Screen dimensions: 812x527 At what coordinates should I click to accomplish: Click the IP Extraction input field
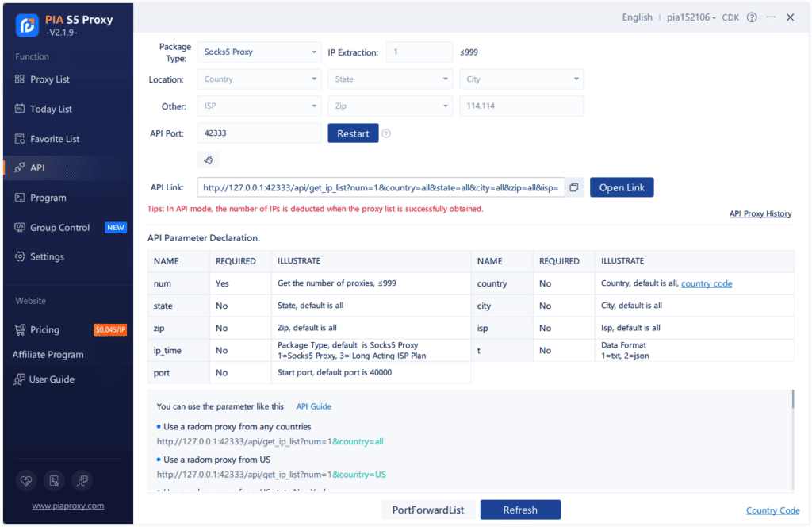pos(419,52)
